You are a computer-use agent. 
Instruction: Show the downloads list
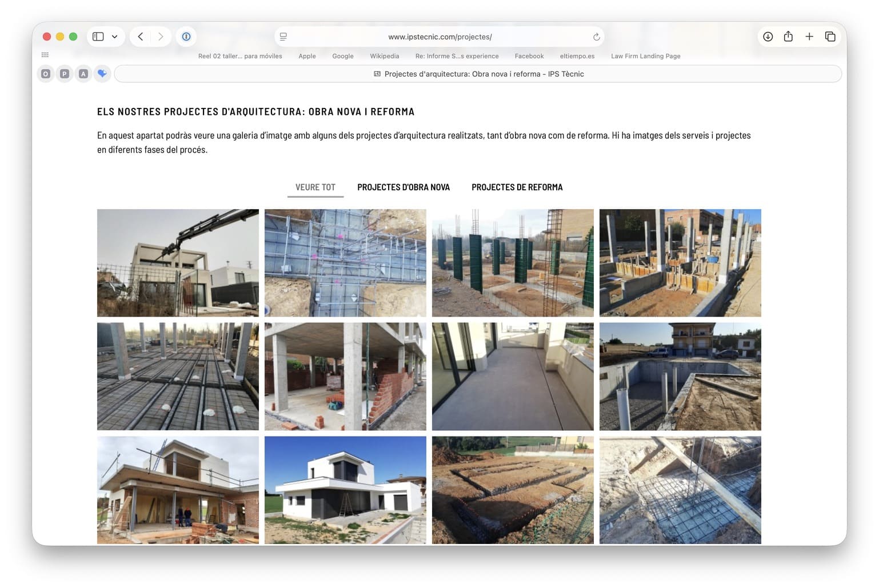coord(768,37)
